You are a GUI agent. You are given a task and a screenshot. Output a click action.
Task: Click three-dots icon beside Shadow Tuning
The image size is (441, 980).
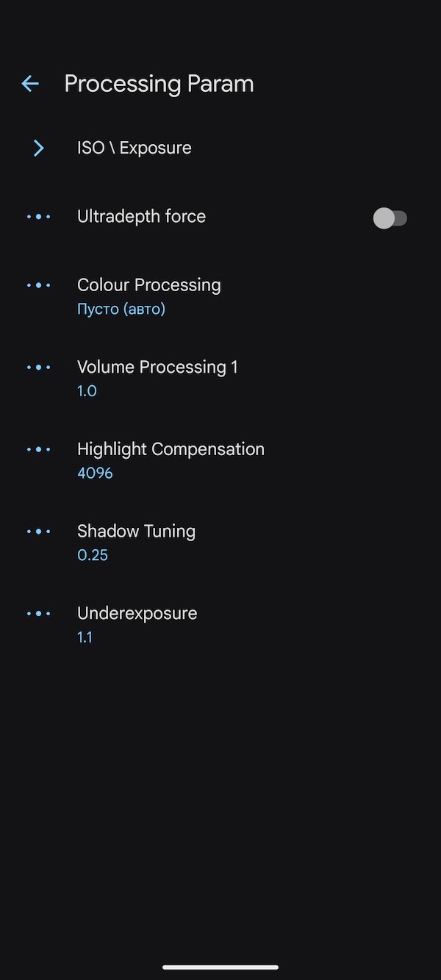pyautogui.click(x=38, y=532)
